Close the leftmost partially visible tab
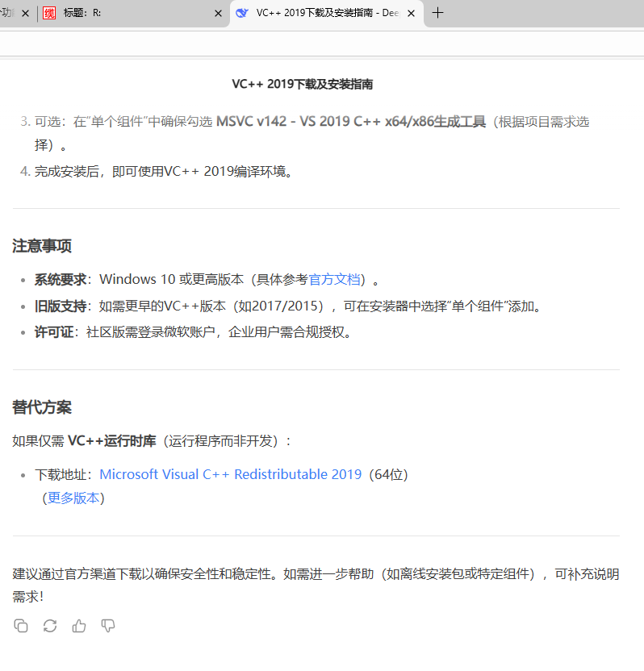The height and width of the screenshot is (671, 644). tap(25, 14)
